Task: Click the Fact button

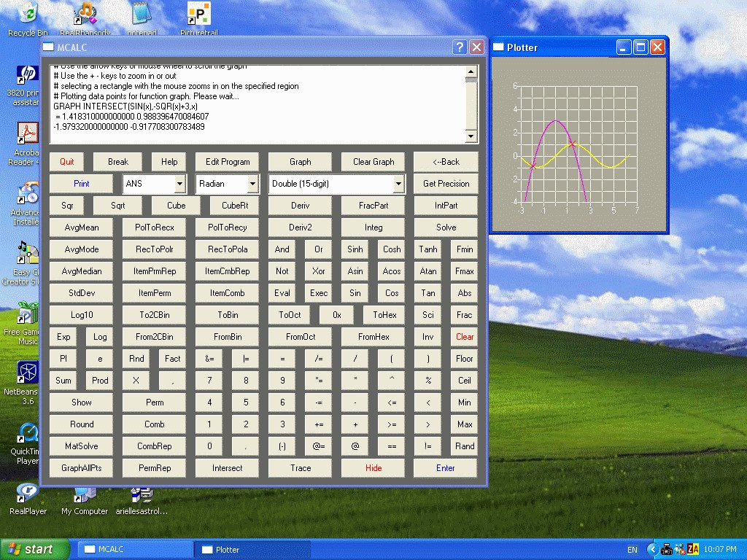Action: tap(172, 359)
